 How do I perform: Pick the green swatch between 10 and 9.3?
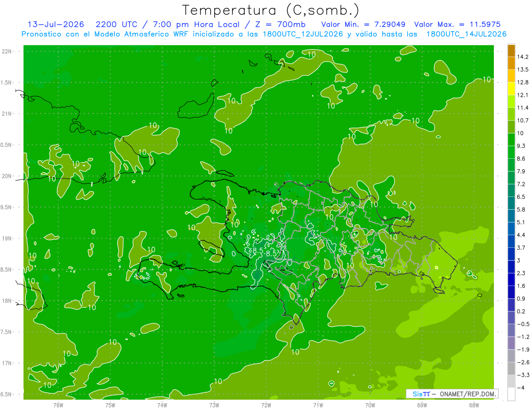pos(511,140)
